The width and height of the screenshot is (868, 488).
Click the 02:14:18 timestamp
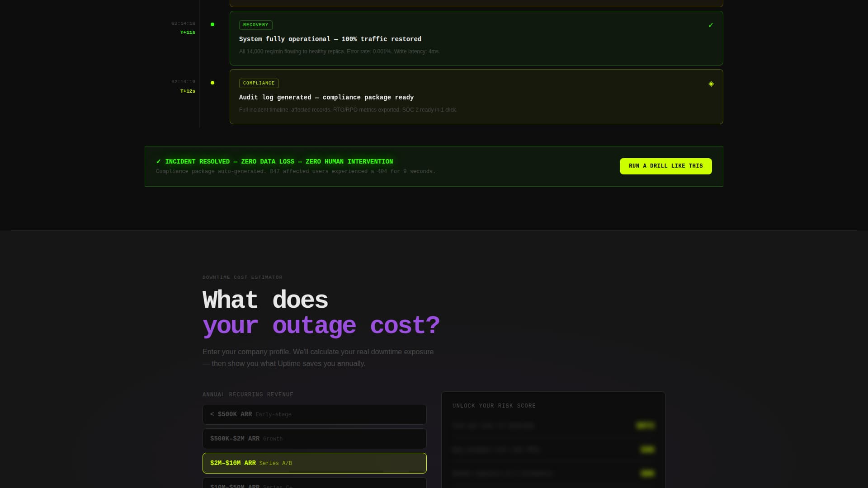[183, 23]
